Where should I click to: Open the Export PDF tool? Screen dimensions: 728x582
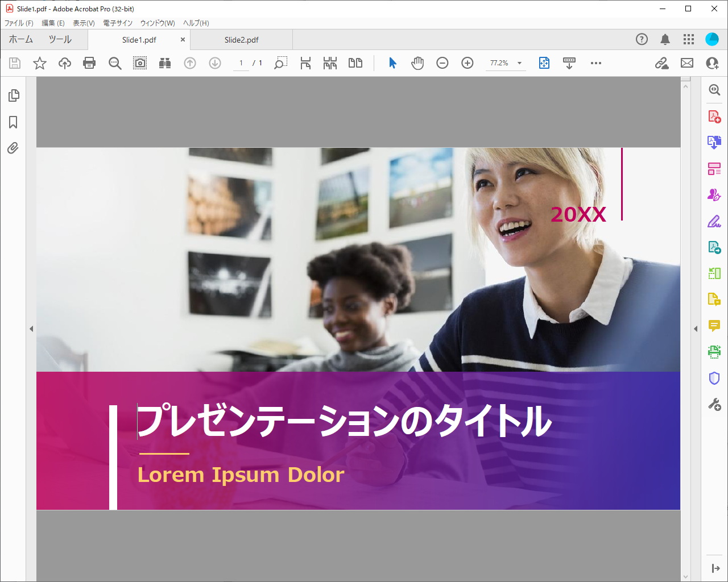tap(714, 142)
